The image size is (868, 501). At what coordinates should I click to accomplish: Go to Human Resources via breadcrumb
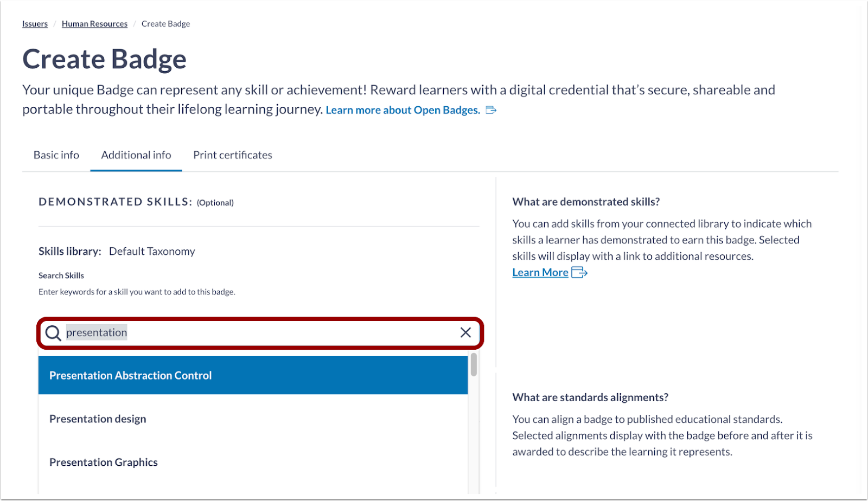click(x=94, y=23)
